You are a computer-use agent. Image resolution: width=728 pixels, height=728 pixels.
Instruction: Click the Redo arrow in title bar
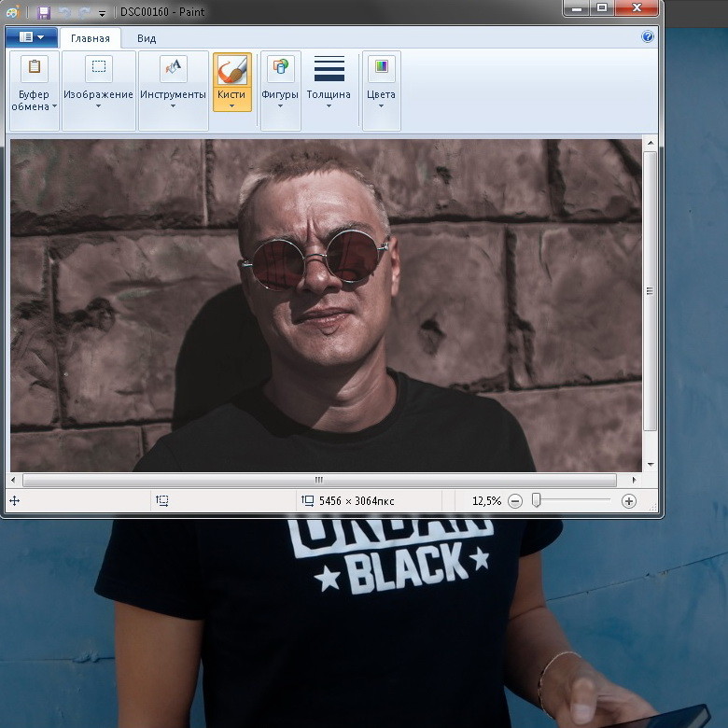point(84,12)
